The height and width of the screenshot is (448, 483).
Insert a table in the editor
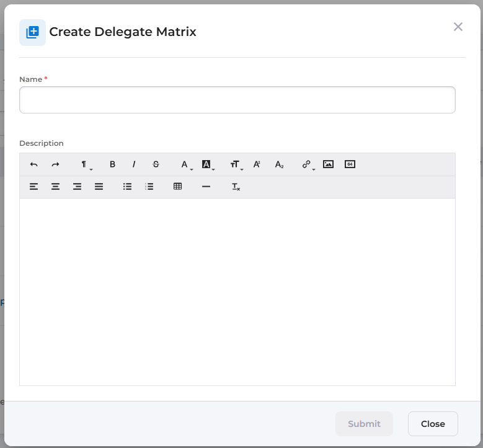(178, 186)
